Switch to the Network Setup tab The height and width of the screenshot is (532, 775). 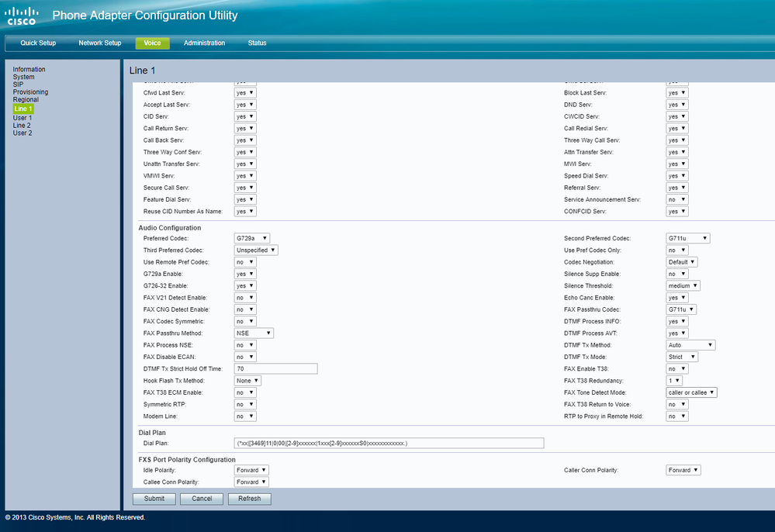tap(100, 43)
